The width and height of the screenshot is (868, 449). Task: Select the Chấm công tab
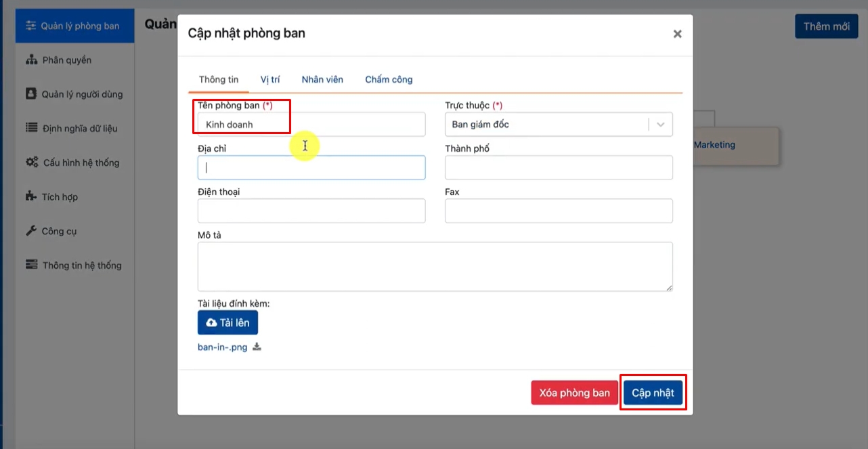click(x=389, y=79)
